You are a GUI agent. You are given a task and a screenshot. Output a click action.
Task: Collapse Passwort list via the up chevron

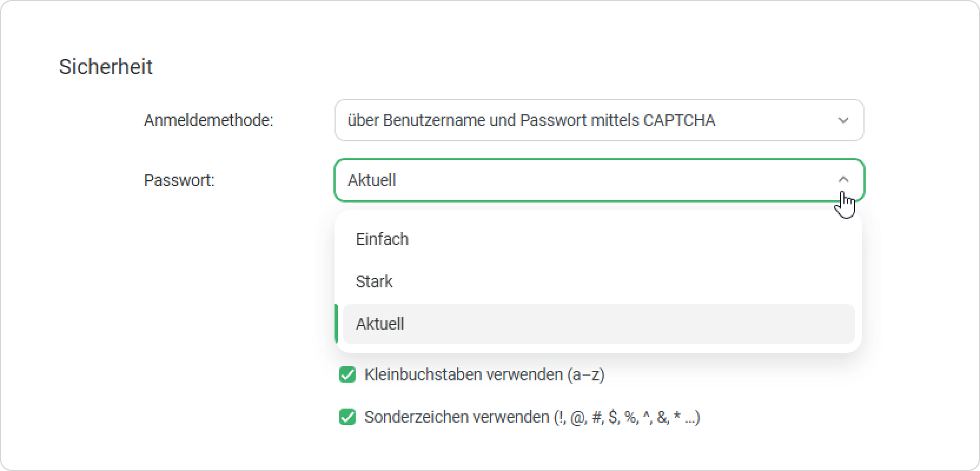coord(843,180)
